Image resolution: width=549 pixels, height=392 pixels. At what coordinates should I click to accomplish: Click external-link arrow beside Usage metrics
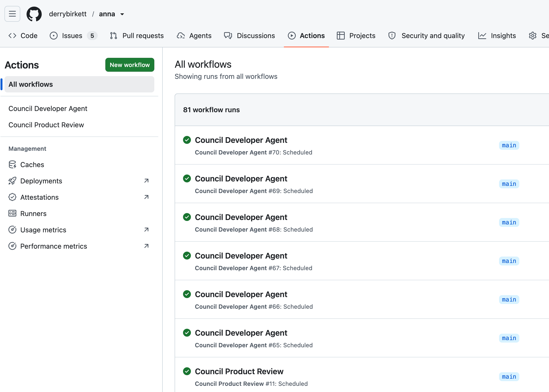click(146, 230)
